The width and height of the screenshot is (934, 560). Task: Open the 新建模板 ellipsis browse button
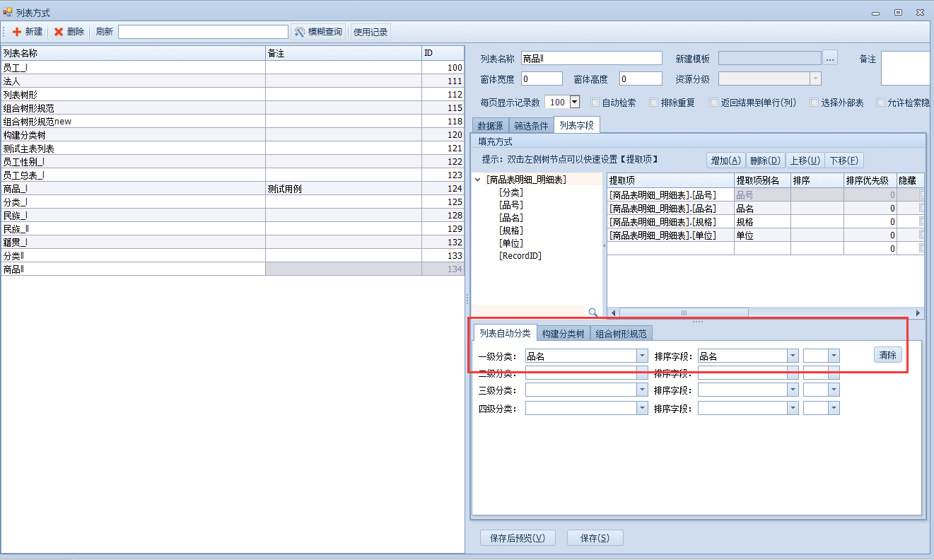830,59
